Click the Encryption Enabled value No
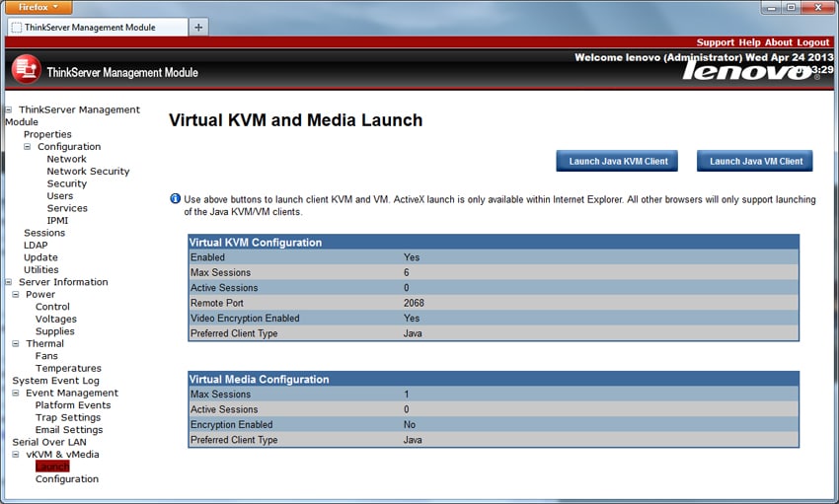Screen dimensions: 839x504 coord(410,424)
